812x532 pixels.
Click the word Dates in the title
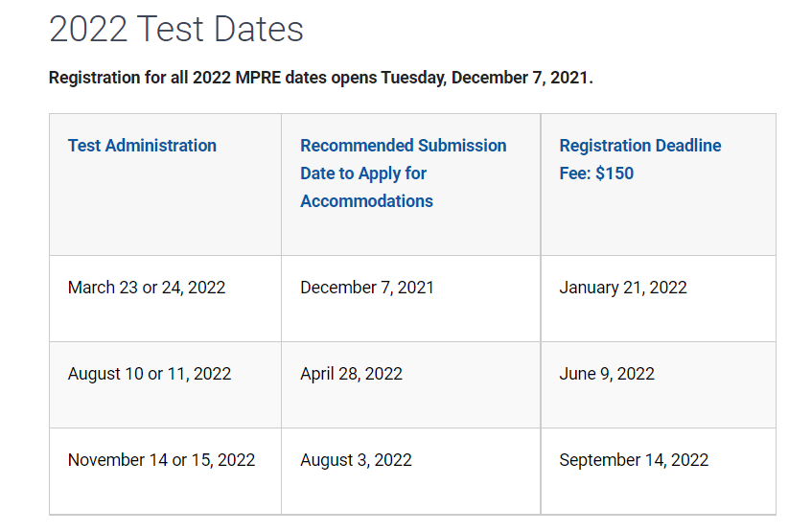click(259, 29)
